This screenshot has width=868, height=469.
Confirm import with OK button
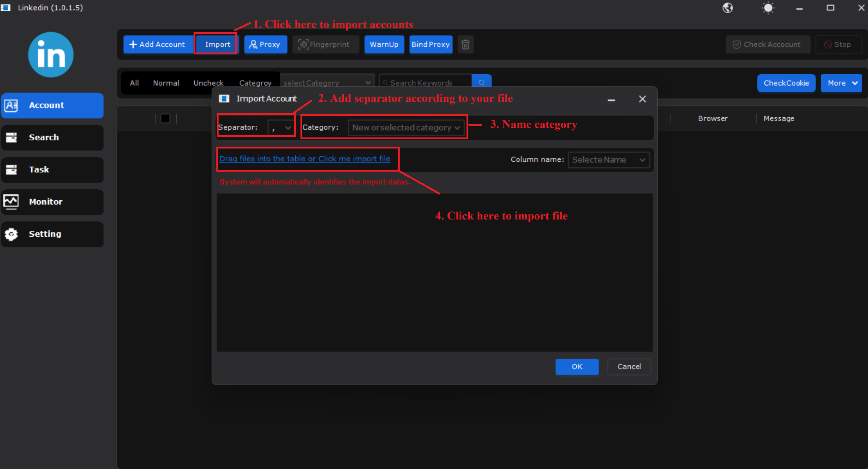[577, 366]
